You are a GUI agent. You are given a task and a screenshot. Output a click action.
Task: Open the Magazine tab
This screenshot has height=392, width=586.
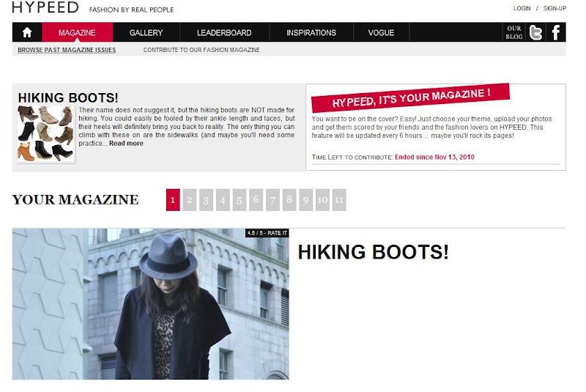(x=77, y=32)
